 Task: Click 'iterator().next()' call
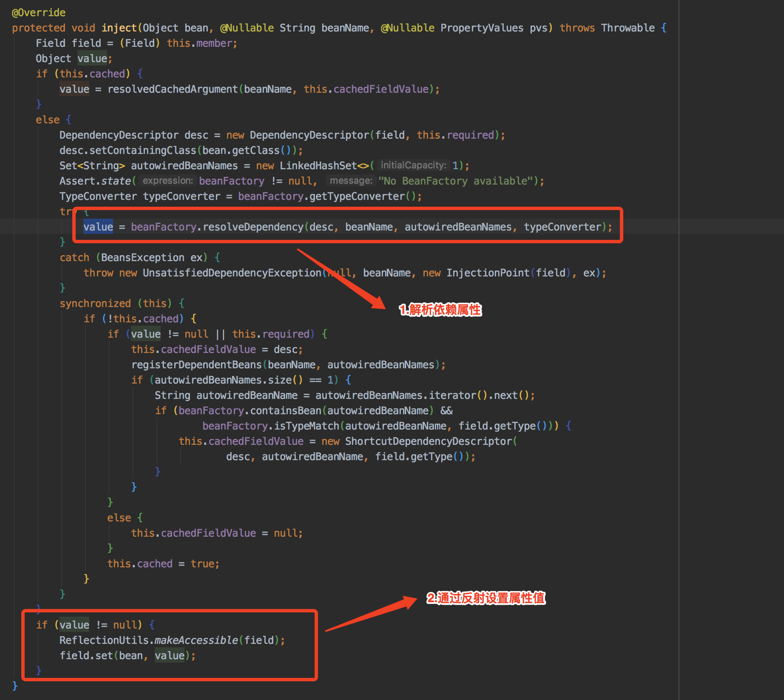pyautogui.click(x=479, y=396)
